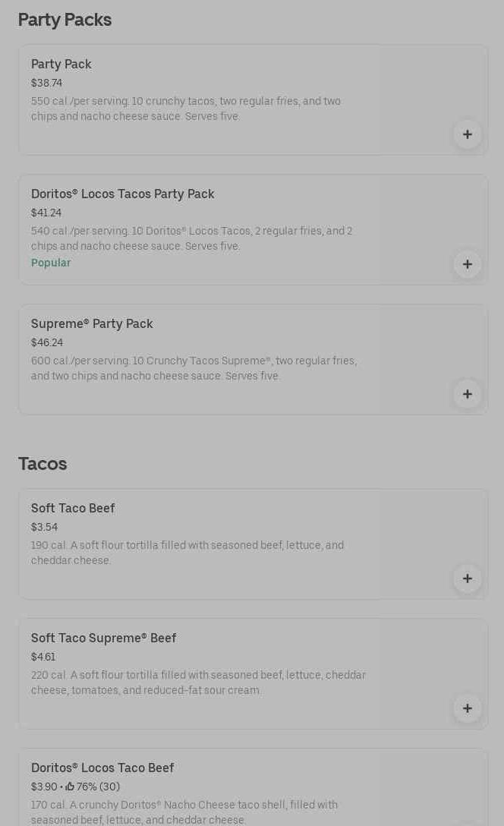Click the thumbs-up rating icon on Doritos Locos Taco Beef
Image resolution: width=504 pixels, height=826 pixels.
(x=70, y=787)
